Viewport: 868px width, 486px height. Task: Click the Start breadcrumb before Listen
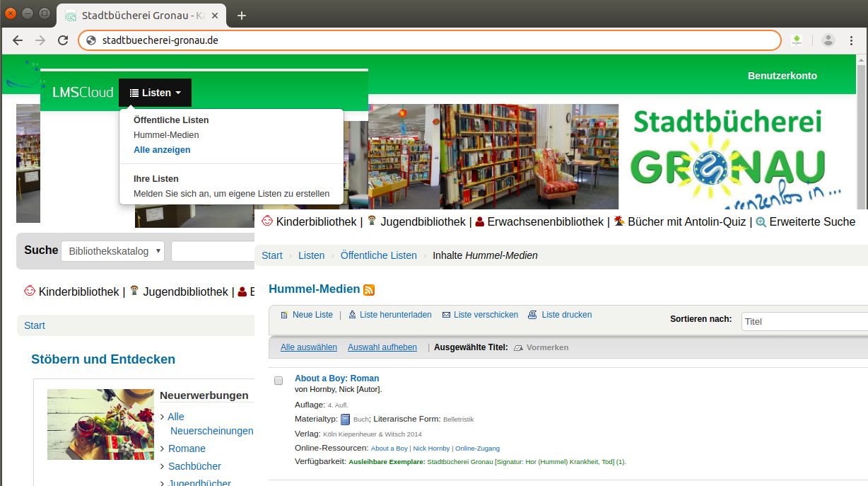point(272,255)
